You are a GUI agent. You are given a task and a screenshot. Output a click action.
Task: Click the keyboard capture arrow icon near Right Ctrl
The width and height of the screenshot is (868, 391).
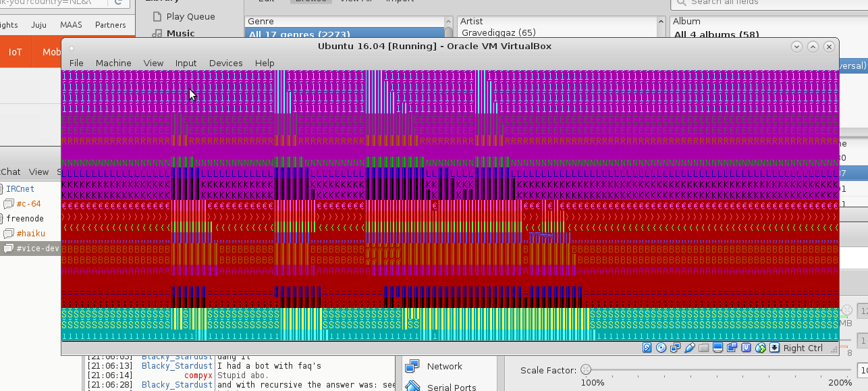pos(774,348)
